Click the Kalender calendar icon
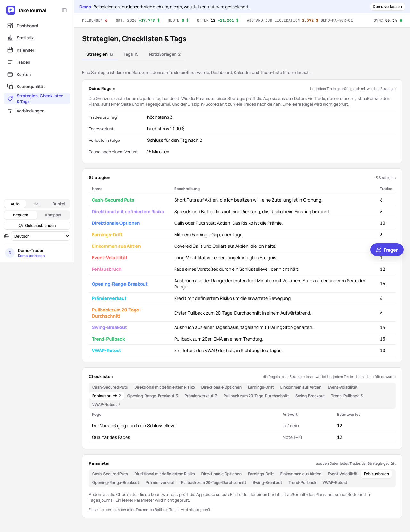The width and height of the screenshot is (410, 532). pyautogui.click(x=10, y=50)
